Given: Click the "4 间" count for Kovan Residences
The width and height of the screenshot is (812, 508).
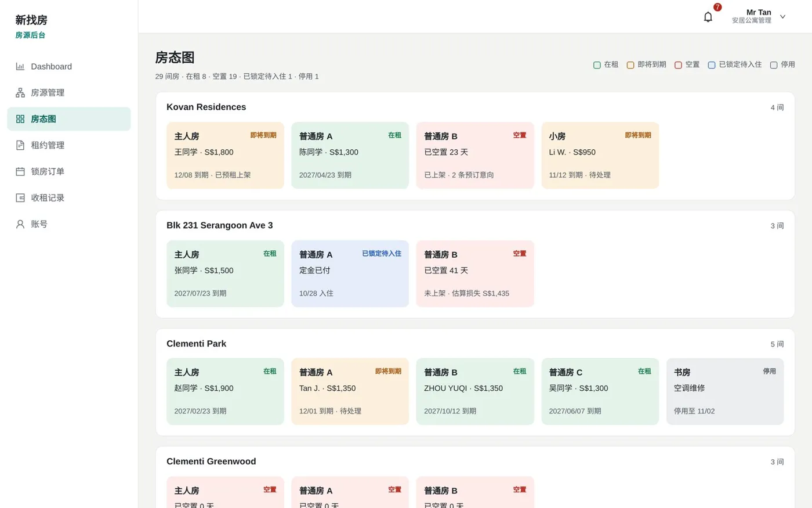Looking at the screenshot, I should 777,107.
